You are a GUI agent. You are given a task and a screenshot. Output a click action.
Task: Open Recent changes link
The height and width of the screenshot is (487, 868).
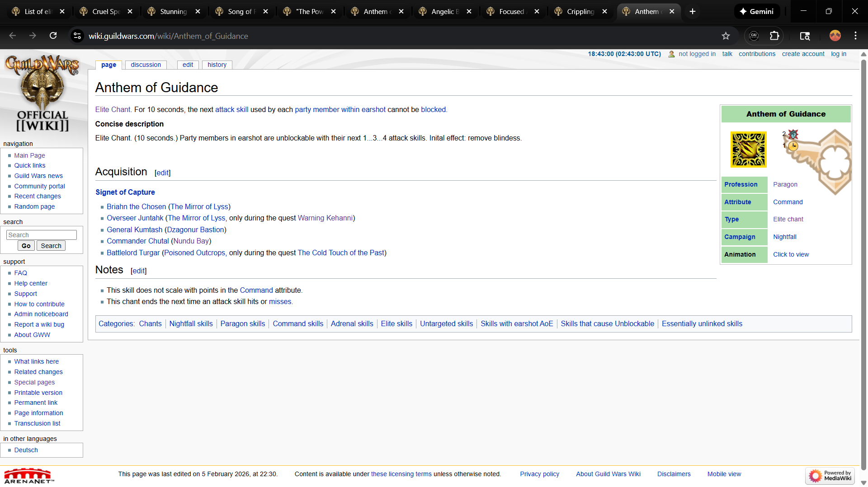[x=38, y=196]
